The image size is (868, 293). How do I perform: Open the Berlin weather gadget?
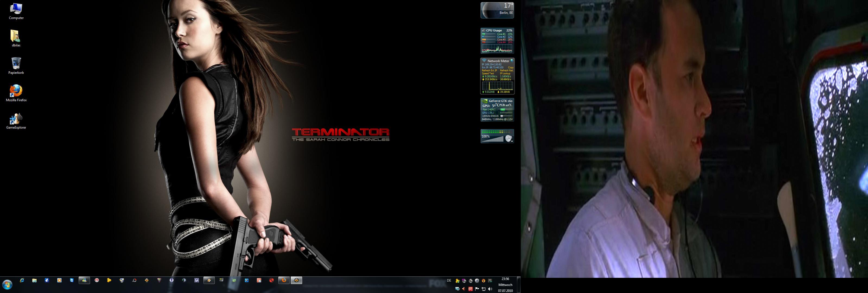497,10
